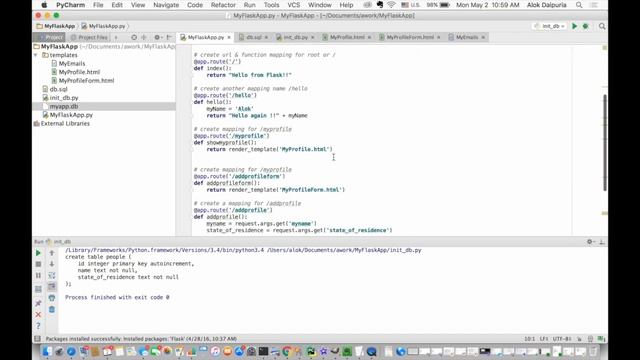This screenshot has height=360, width=640.
Task: Open Run panel settings gear
Action: 590,242
